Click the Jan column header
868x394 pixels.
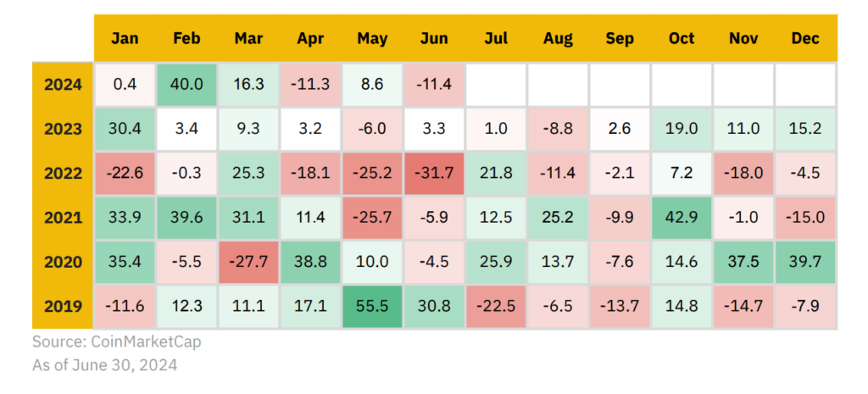pos(125,38)
